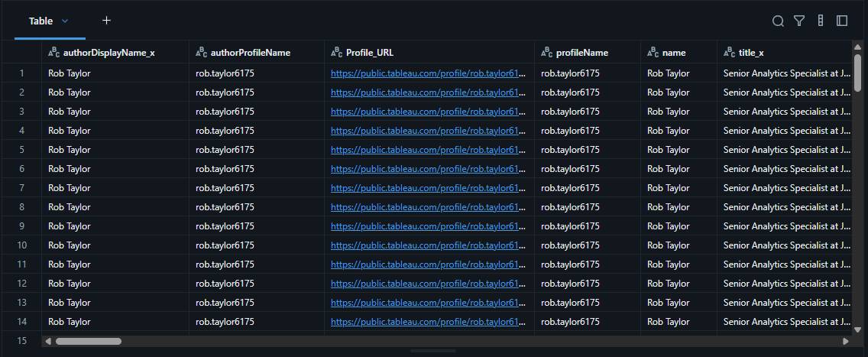
Task: Open the Profile_URL link in row 3
Action: coord(428,112)
